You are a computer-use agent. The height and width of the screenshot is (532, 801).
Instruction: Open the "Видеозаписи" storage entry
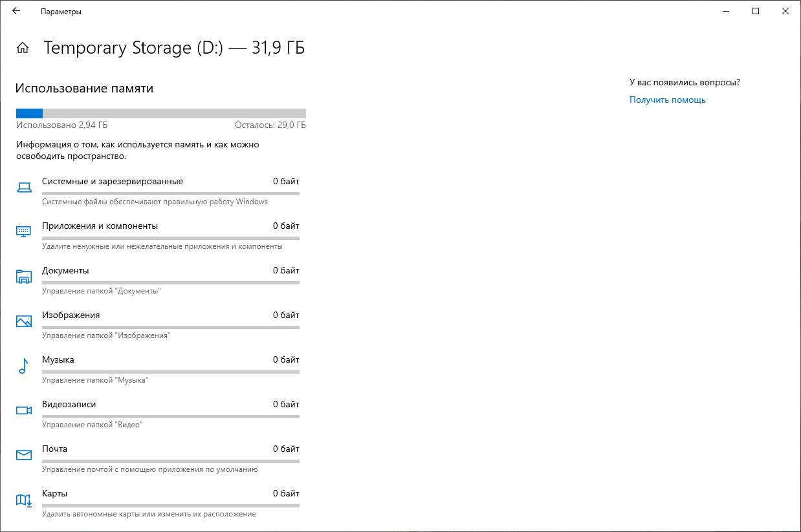coord(69,405)
